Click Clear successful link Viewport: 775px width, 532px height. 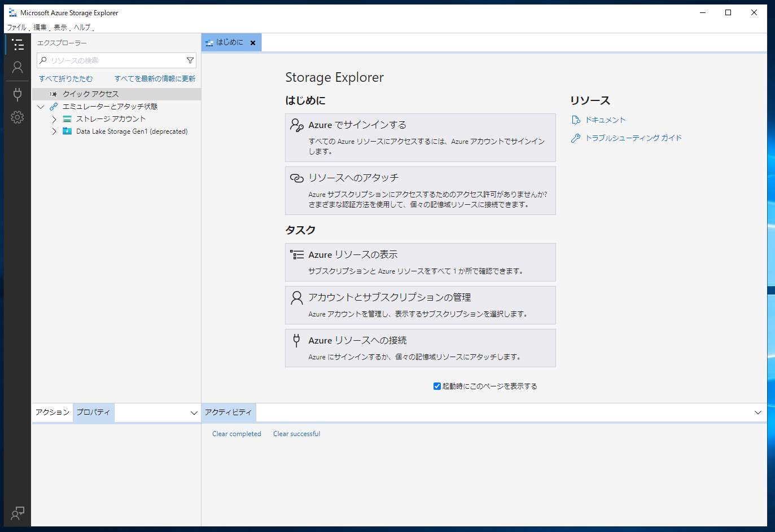point(296,434)
